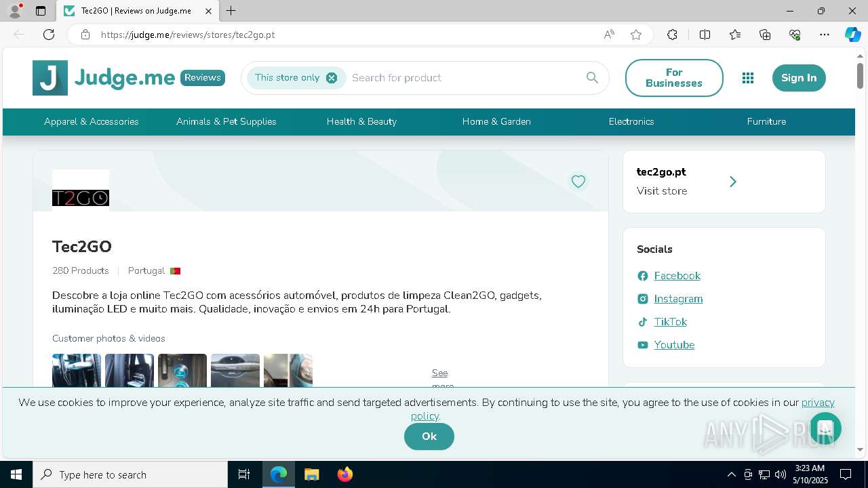Show hidden system tray icons
The width and height of the screenshot is (868, 488).
click(731, 474)
